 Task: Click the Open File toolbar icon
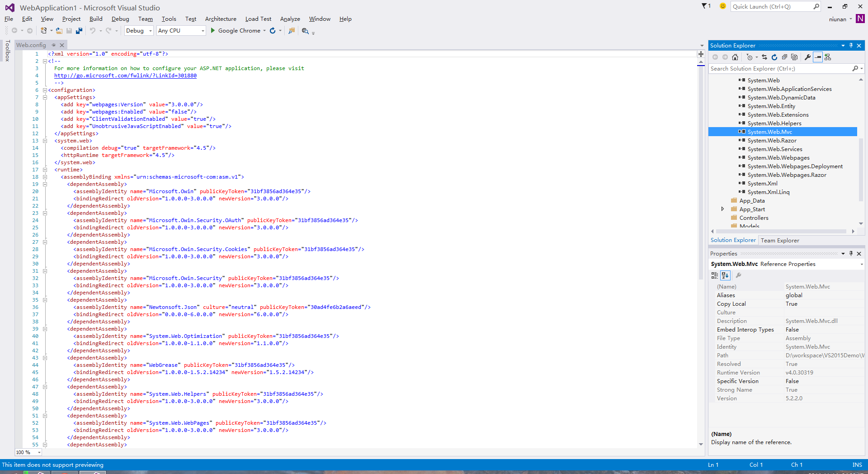pyautogui.click(x=59, y=31)
